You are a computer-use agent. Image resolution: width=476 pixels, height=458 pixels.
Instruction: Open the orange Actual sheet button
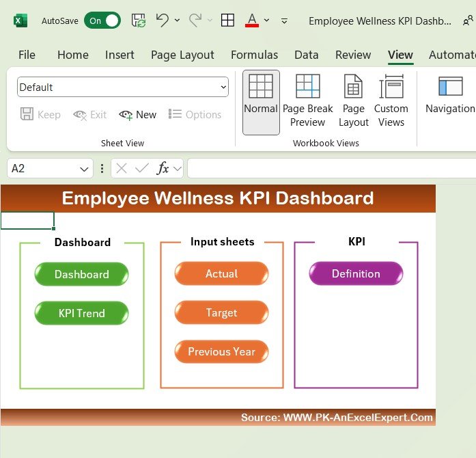coord(221,273)
